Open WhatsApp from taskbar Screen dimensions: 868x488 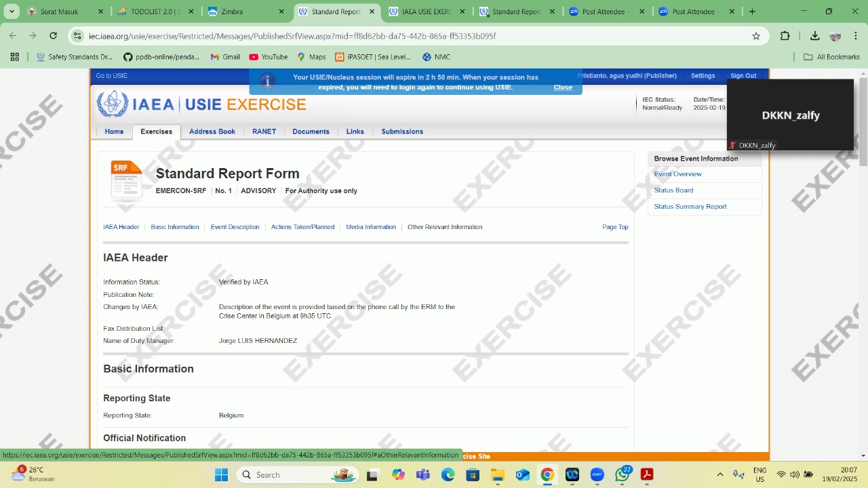[x=622, y=475]
